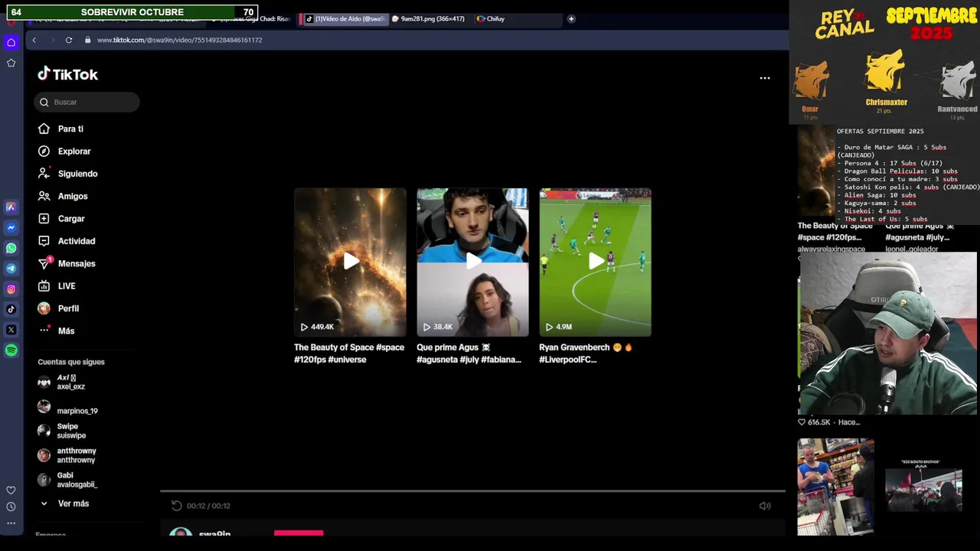Click Ryan Gravenbech #LiverpoolFC caption
Viewport: 980px width, 551px height.
coord(586,354)
